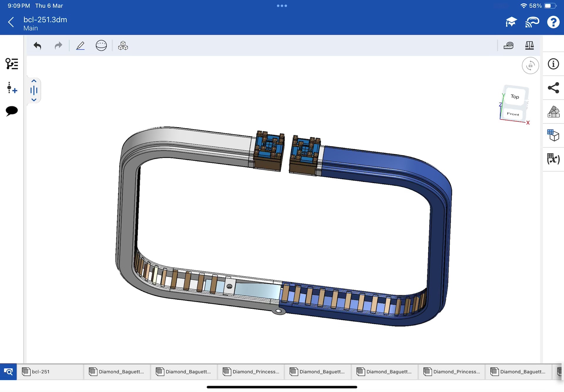The height and width of the screenshot is (392, 564).
Task: Open the view display sphere icon
Action: [101, 46]
